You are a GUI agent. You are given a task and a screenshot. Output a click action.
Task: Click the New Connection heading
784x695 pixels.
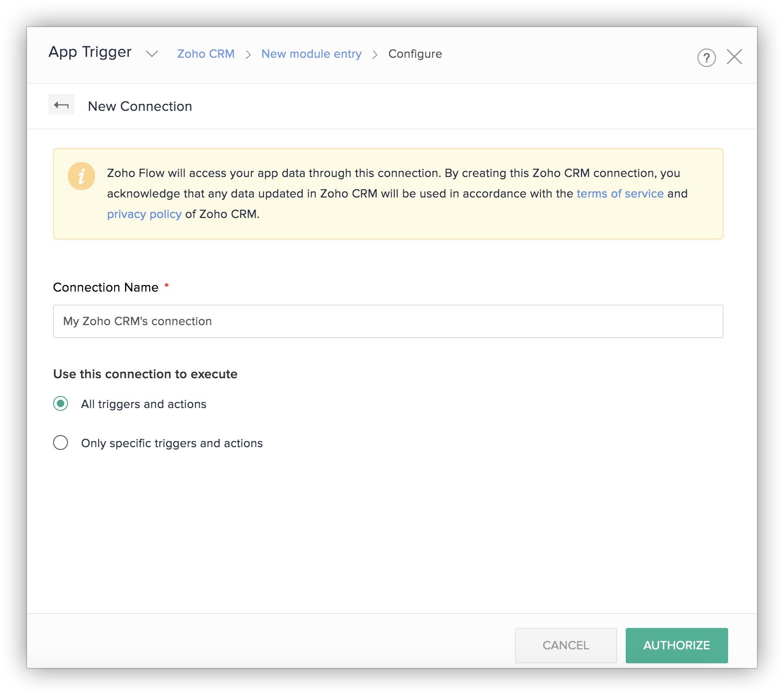(x=140, y=106)
